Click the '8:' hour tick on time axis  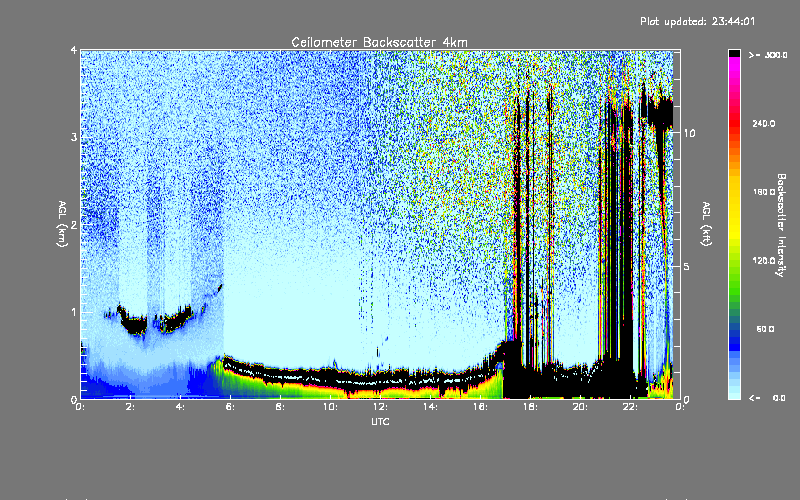point(281,407)
